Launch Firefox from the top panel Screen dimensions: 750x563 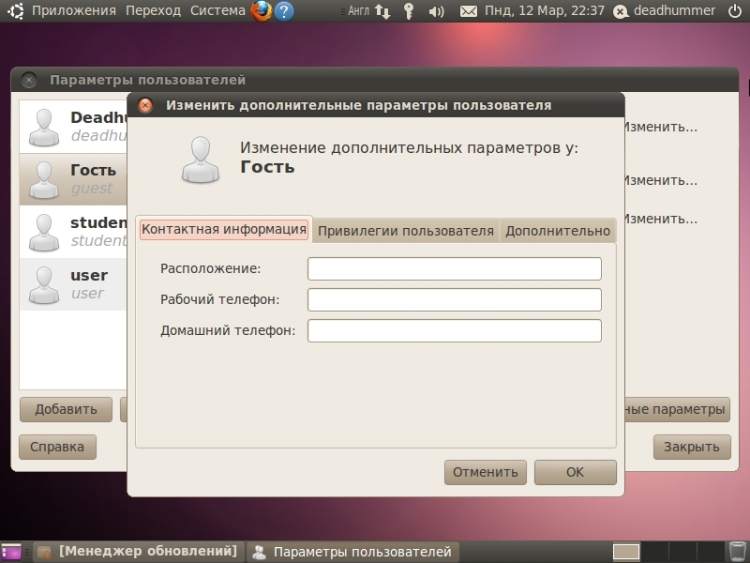click(262, 11)
